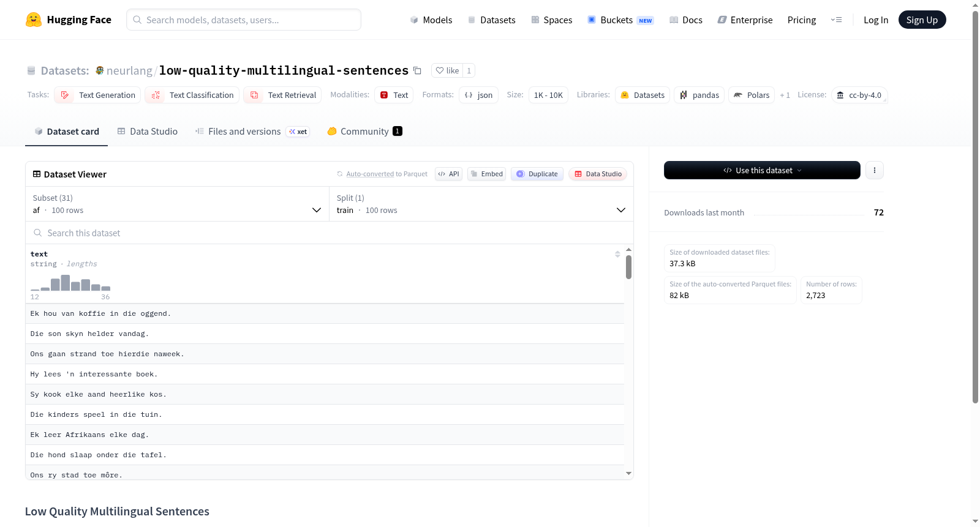Image resolution: width=980 pixels, height=527 pixels.
Task: Select the json format tag
Action: point(478,95)
